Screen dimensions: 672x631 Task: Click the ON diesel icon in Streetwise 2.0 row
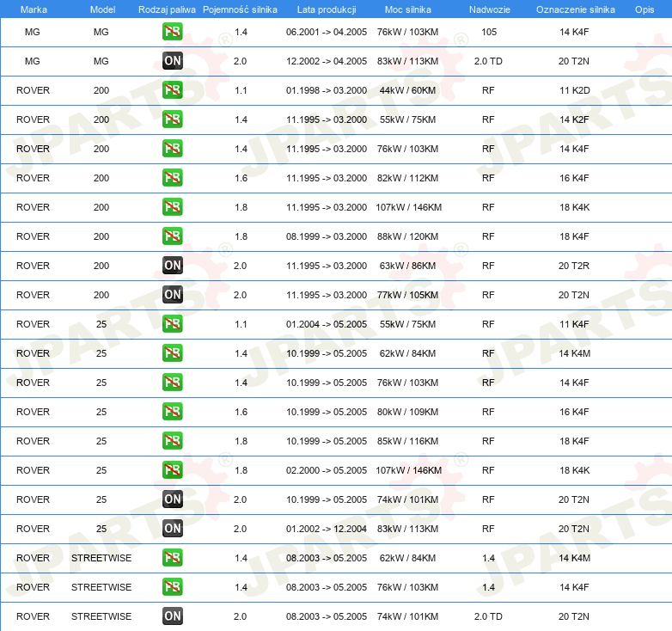point(172,616)
